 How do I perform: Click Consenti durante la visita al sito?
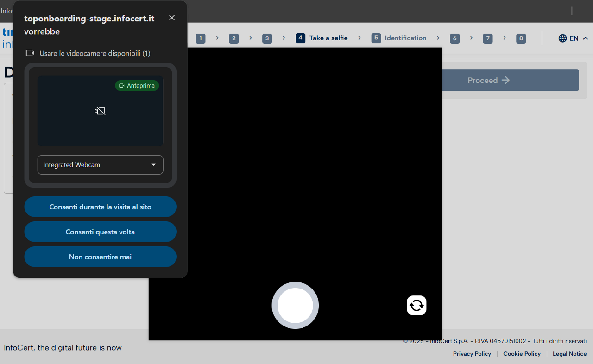point(100,207)
